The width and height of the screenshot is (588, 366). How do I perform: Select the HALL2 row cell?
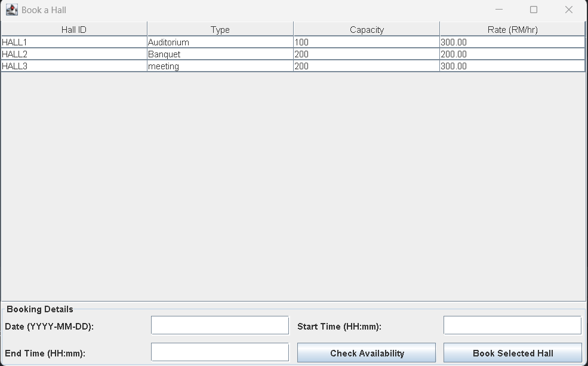(x=74, y=54)
